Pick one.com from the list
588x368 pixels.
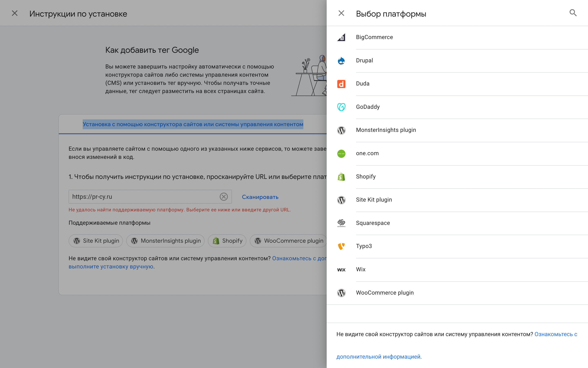[x=457, y=154]
